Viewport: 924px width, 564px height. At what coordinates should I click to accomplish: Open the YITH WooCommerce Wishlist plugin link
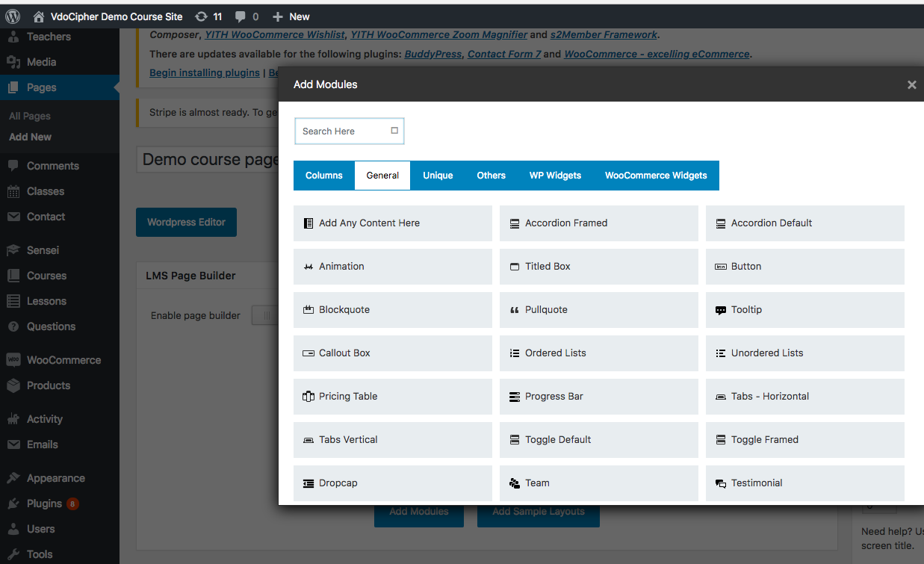pos(276,34)
